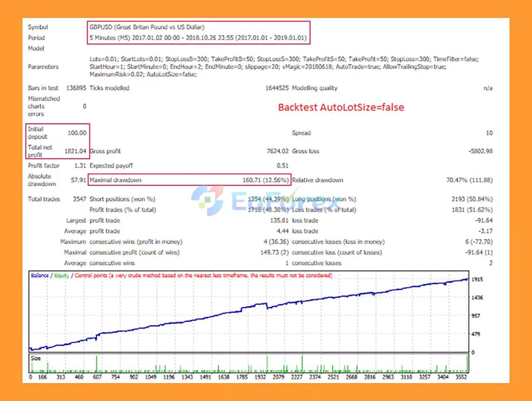
Task: Click the Modelling quality value n/a
Action: [x=488, y=88]
